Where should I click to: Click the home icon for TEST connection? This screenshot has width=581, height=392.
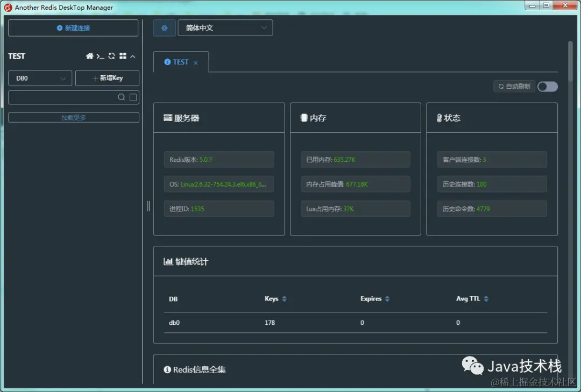point(90,56)
